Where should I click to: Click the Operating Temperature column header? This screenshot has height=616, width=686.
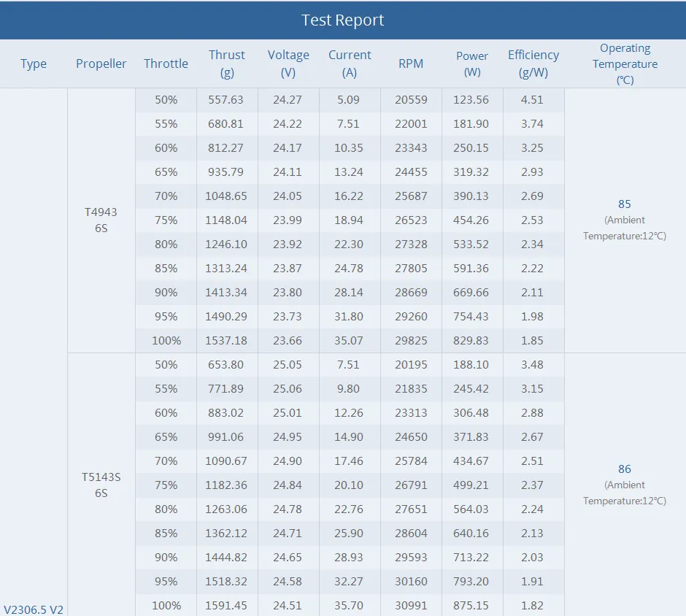pos(625,63)
